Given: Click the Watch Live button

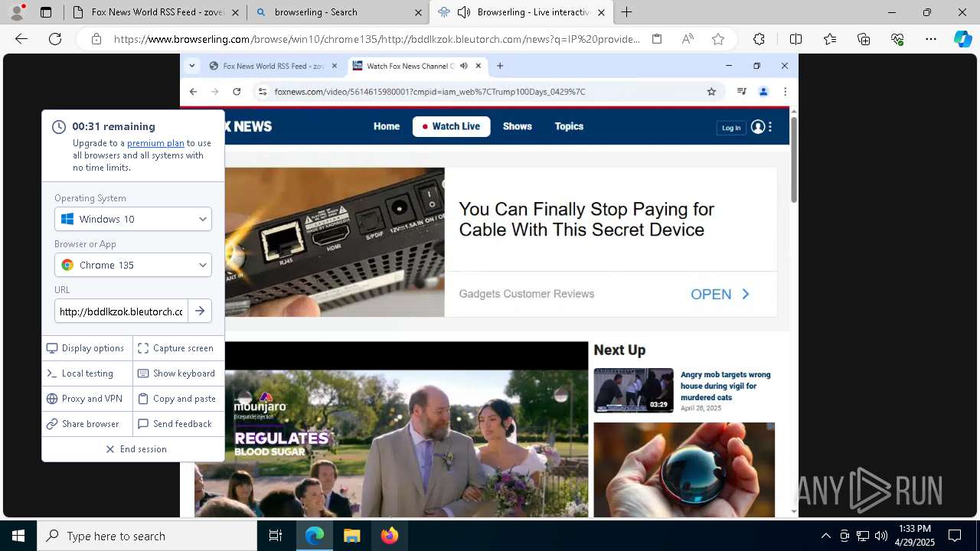Looking at the screenshot, I should click(452, 126).
